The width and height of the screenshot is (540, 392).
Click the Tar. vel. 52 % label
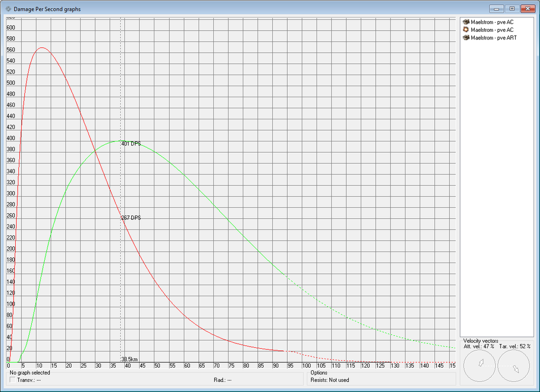pos(514,346)
